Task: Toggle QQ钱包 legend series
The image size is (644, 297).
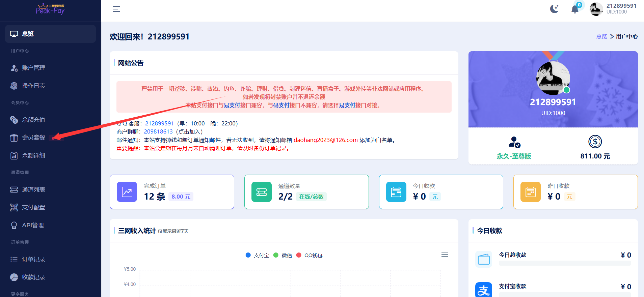Action: pyautogui.click(x=310, y=255)
